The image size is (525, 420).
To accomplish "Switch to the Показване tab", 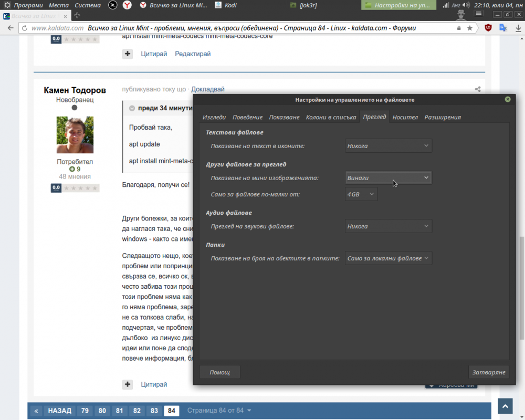I will pyautogui.click(x=284, y=117).
